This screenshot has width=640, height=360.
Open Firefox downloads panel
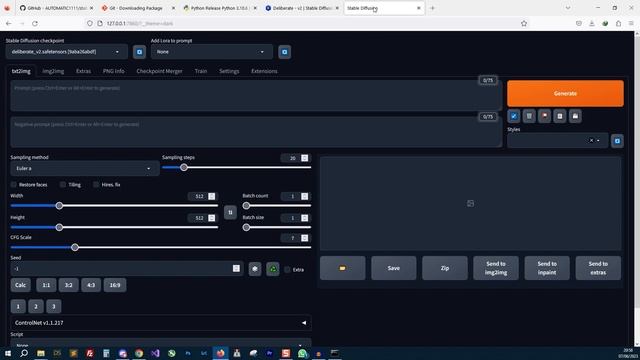point(592,23)
